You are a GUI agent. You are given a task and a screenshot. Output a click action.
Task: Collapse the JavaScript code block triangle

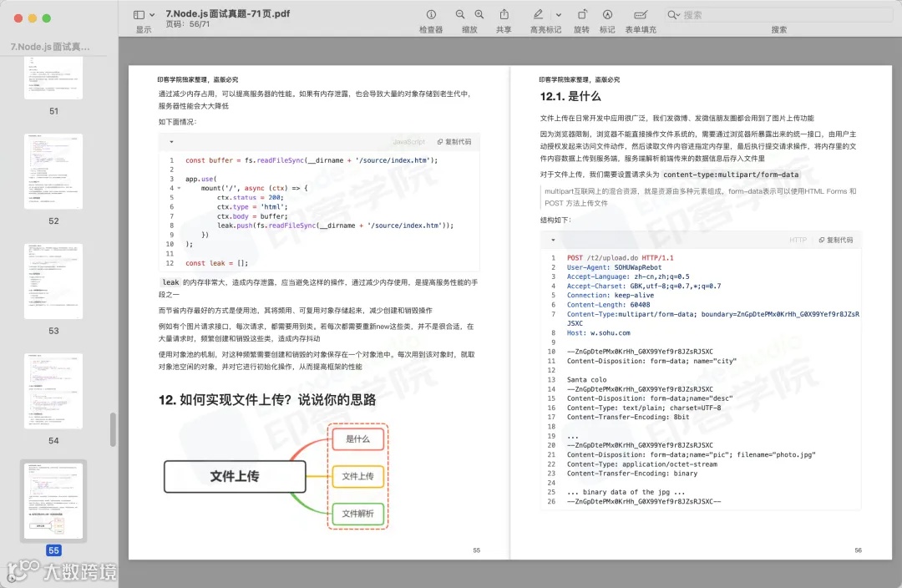(x=171, y=141)
